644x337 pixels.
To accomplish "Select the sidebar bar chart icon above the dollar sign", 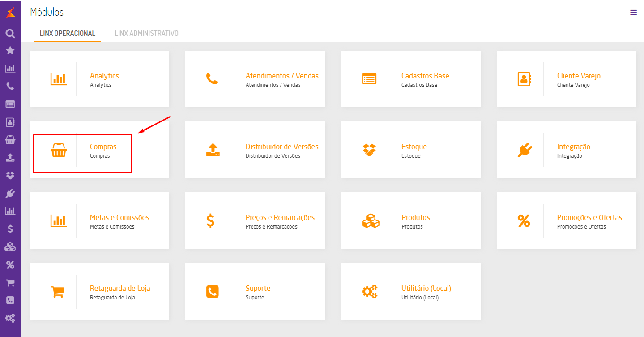I will pos(10,211).
